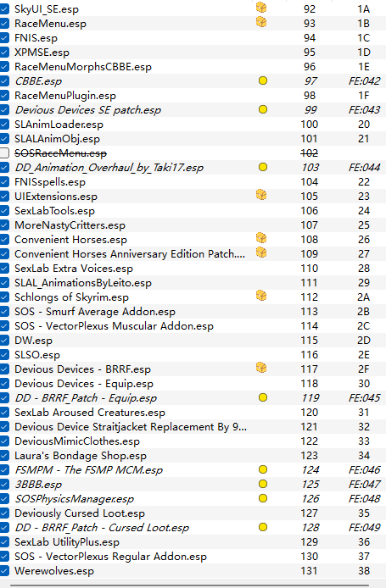Click mod index 2F for Devious Devices - BRRF
The width and height of the screenshot is (386, 588).
363,369
